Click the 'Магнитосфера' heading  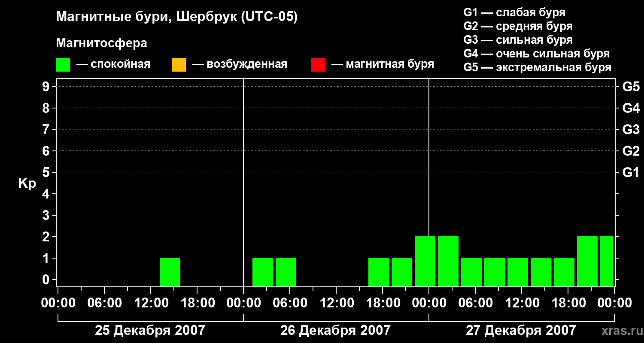click(101, 43)
